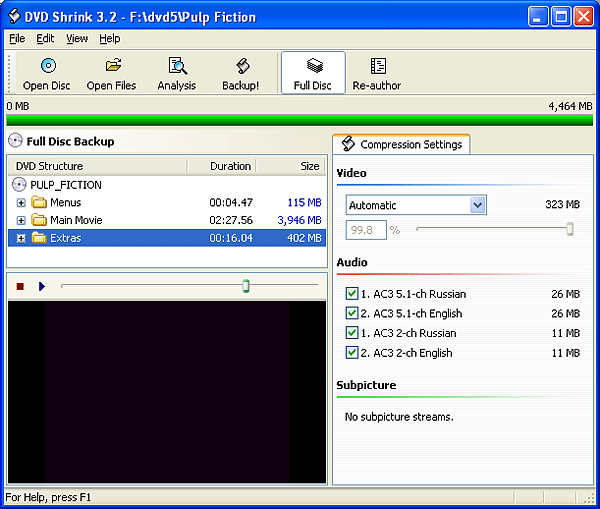The image size is (600, 509).
Task: Minimize the DVD Shrink window
Action: pyautogui.click(x=538, y=17)
